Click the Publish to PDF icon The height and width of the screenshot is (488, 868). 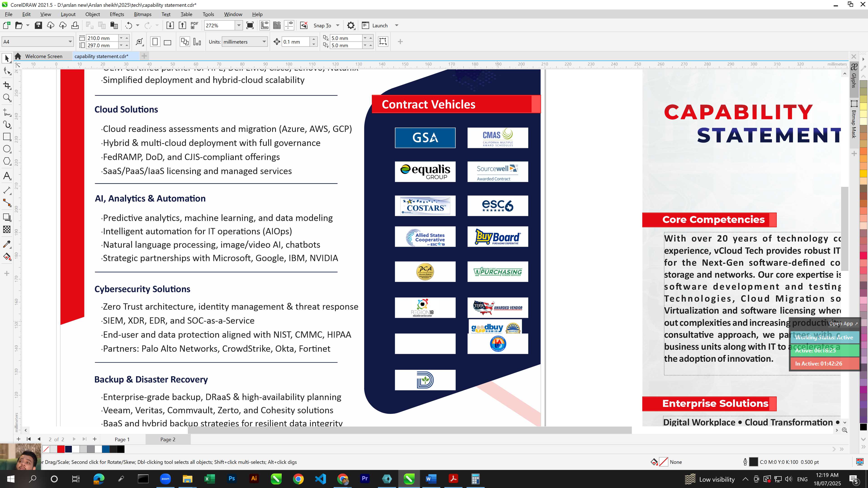tap(194, 25)
